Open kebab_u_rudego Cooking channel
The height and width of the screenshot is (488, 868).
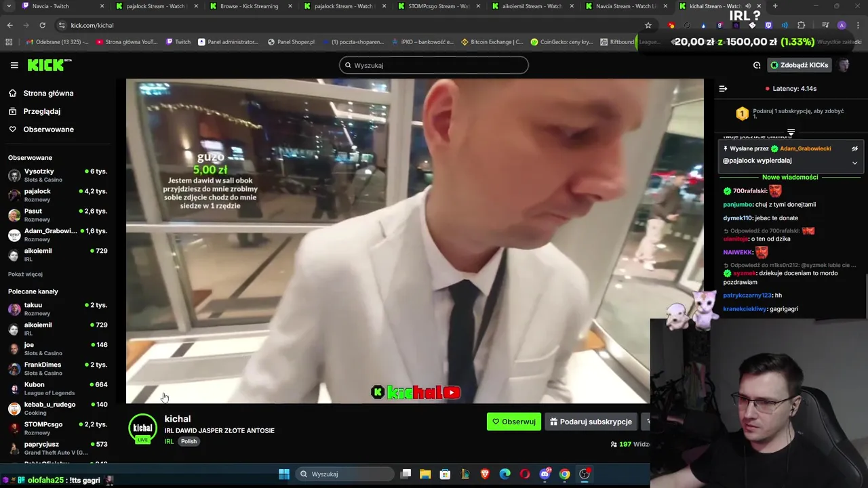(x=58, y=408)
